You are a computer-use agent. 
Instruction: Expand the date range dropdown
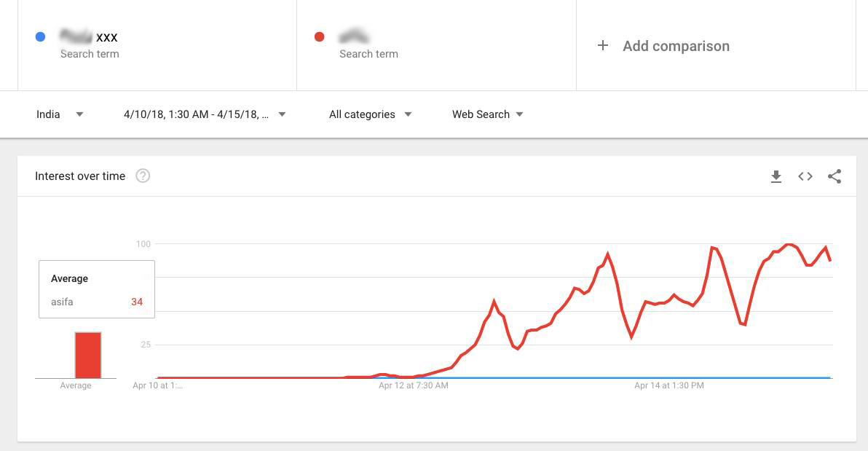[x=205, y=114]
